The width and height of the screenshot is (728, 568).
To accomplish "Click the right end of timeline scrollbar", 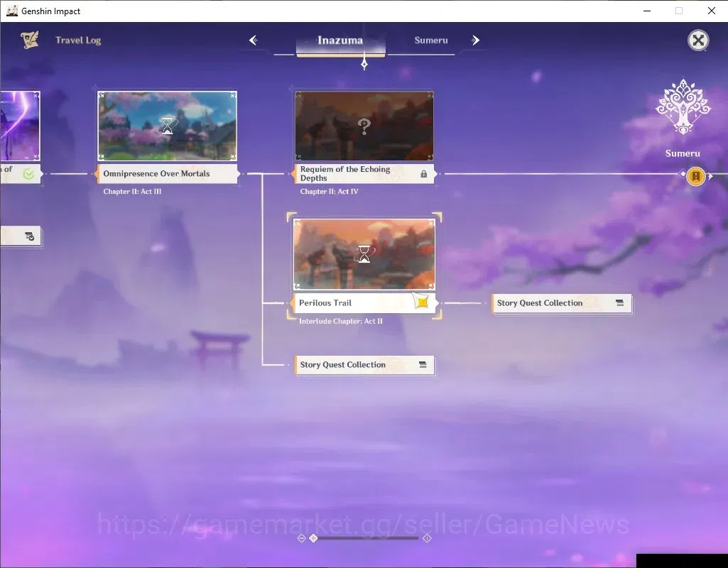I will pyautogui.click(x=427, y=538).
